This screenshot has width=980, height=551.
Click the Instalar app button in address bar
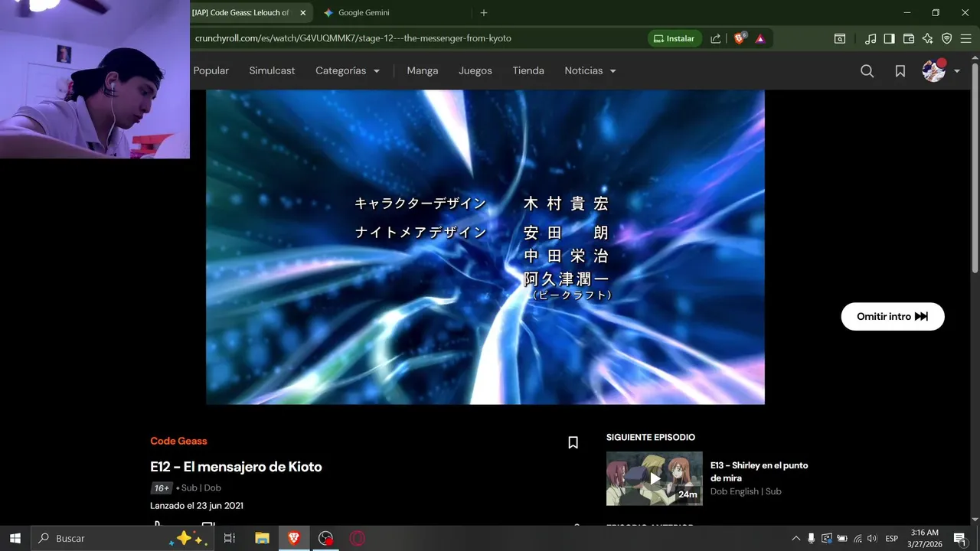click(x=675, y=38)
